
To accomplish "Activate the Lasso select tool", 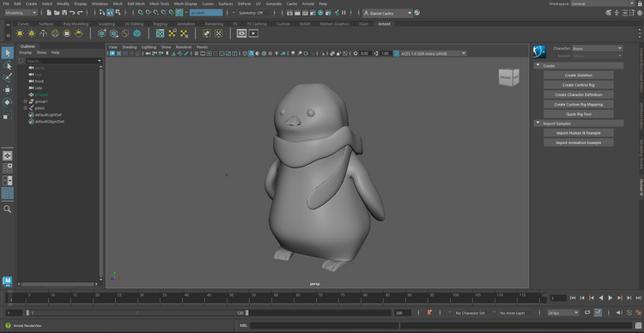I will (8, 65).
